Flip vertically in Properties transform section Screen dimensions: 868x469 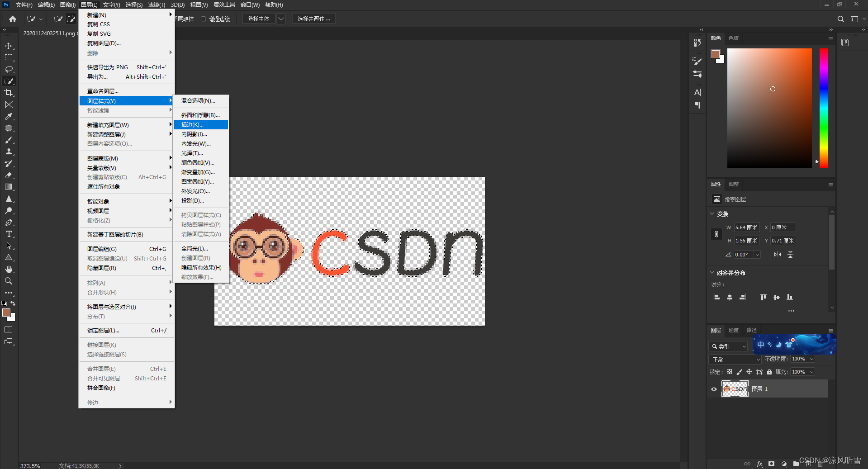(x=790, y=255)
